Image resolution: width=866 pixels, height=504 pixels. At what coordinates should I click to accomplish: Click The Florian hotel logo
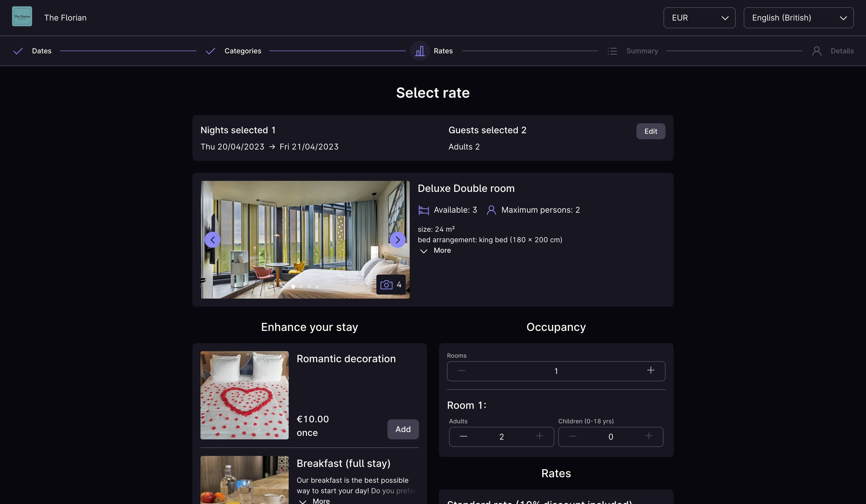coord(22,17)
